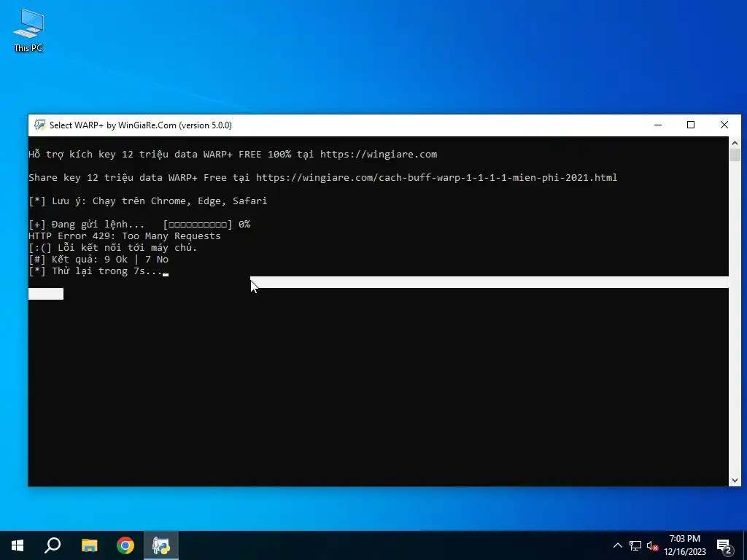Open the clock showing 7:03 PM

[685, 545]
